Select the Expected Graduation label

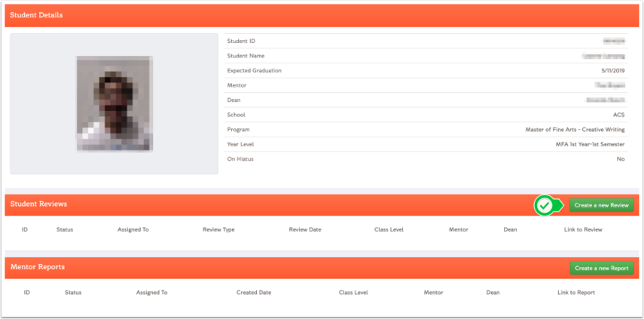(255, 71)
